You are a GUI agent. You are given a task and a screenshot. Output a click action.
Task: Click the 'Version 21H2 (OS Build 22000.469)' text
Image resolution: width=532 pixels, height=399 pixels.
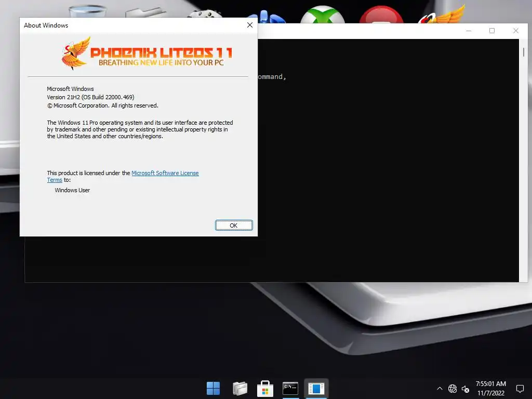[90, 97]
